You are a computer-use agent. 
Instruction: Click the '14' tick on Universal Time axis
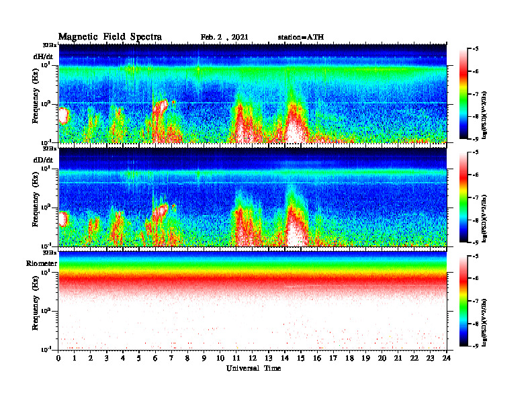(x=285, y=358)
